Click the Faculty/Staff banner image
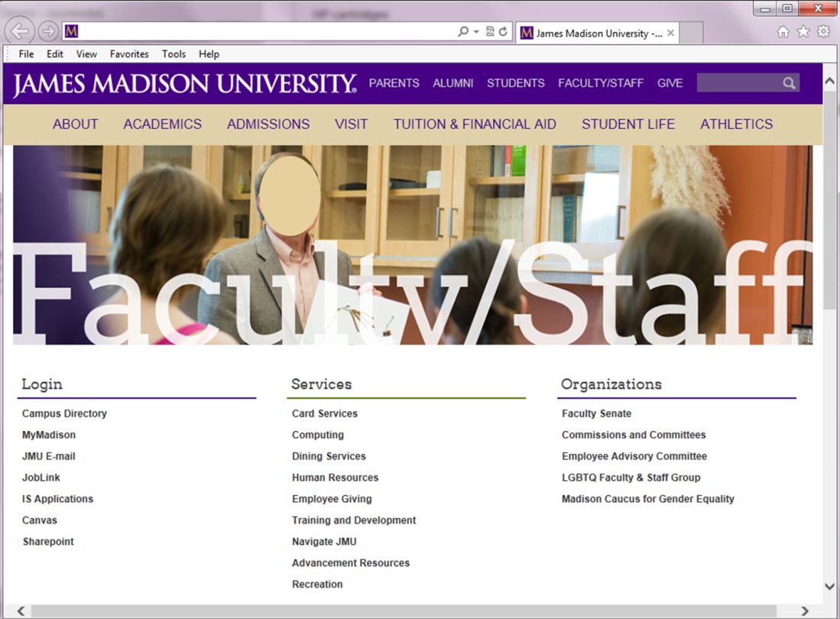 (x=413, y=245)
